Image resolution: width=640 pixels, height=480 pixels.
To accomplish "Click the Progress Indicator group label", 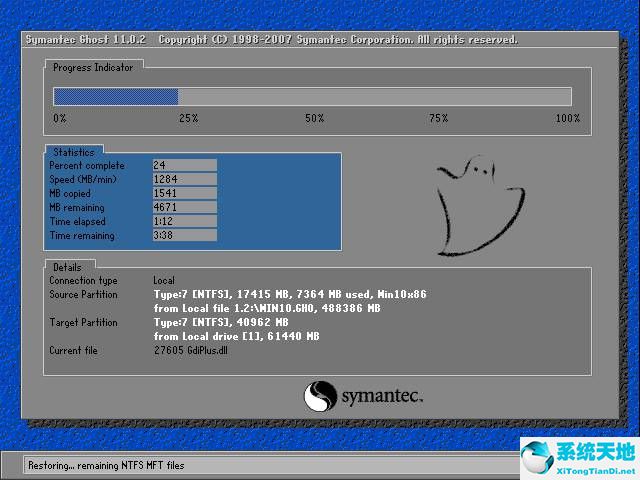I will point(92,67).
